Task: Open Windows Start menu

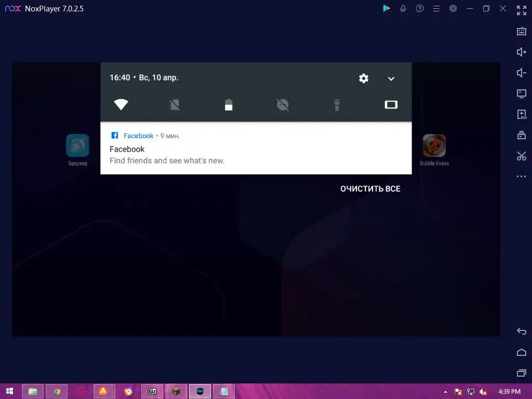Action: coord(9,391)
